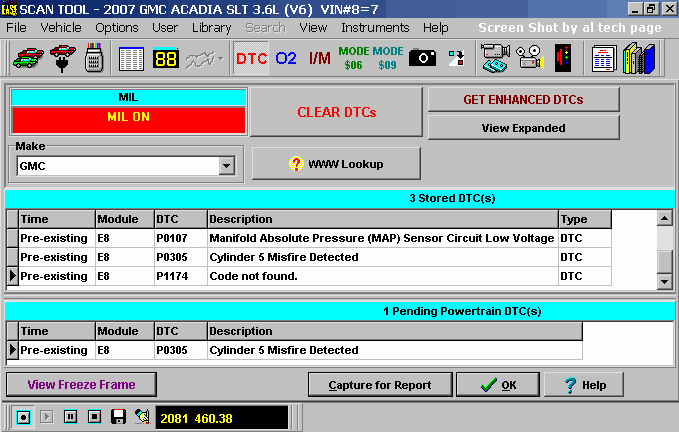The image size is (679, 432).
Task: Select the I/M readiness toolbar icon
Action: [x=319, y=58]
